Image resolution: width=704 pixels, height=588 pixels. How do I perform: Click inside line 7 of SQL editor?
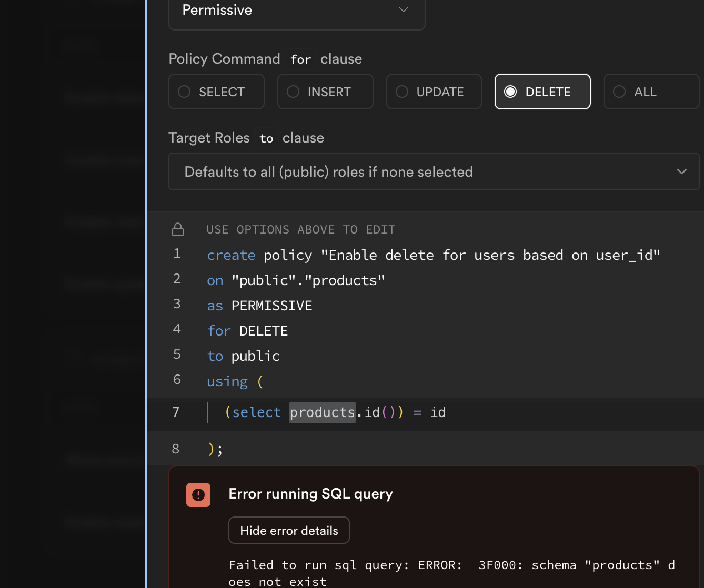click(x=526, y=412)
